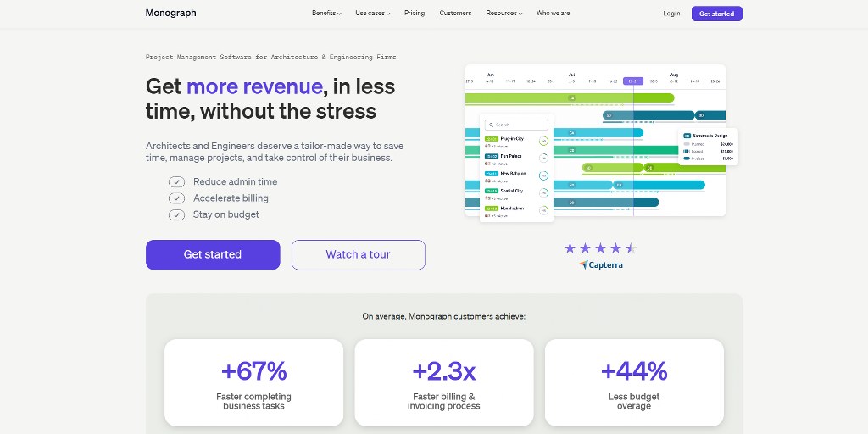Click the Watch a tour button
Viewport: 868px width, 434px height.
pos(359,254)
